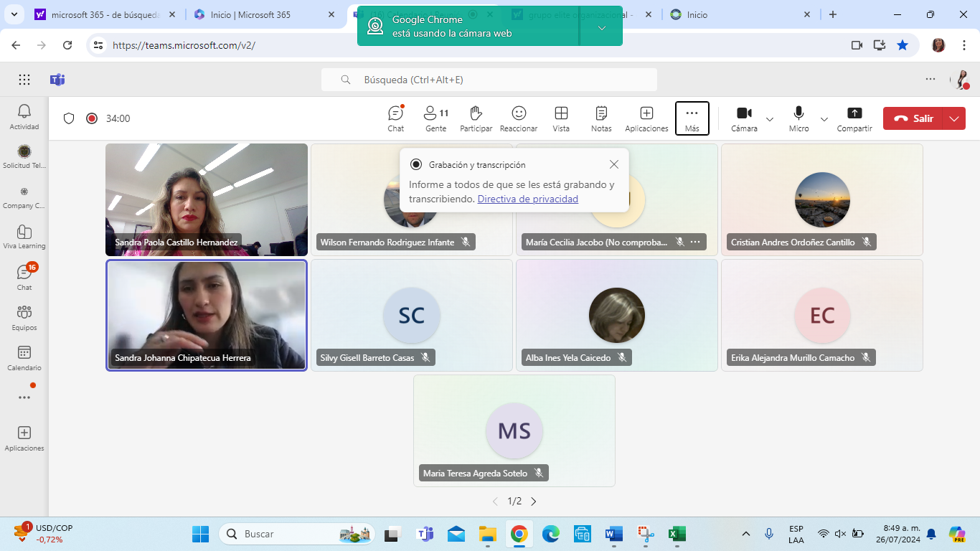Show the Gente participants list
Viewport: 980px width, 551px height.
pos(435,118)
